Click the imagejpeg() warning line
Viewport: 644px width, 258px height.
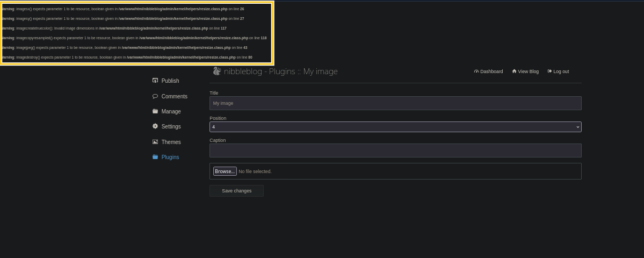[124, 48]
